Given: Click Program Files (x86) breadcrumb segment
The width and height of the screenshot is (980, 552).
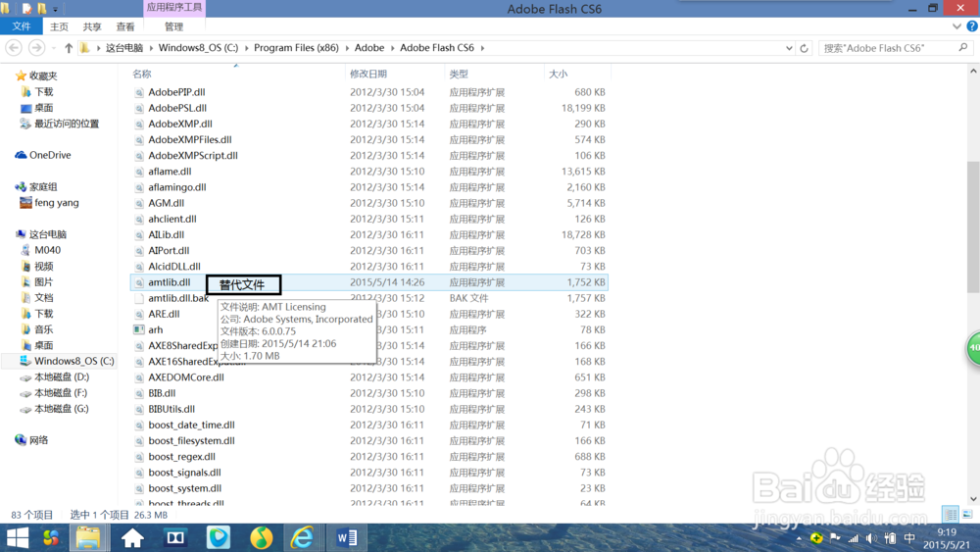Looking at the screenshot, I should coord(296,47).
